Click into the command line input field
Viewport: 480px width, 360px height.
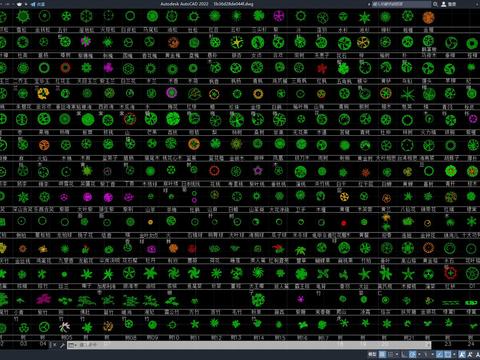coord(248,345)
